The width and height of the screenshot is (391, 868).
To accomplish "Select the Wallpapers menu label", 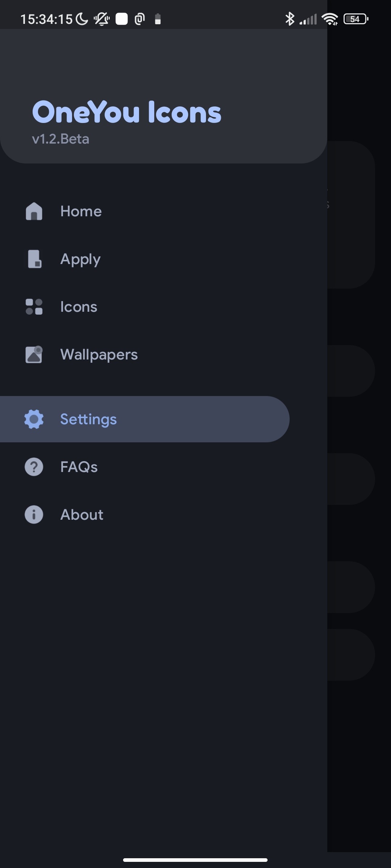I will (x=99, y=354).
